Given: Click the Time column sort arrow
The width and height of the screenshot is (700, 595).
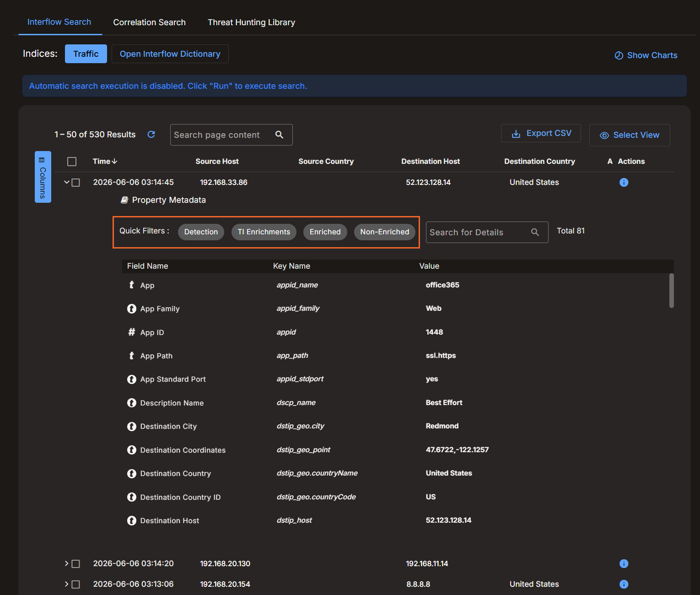Looking at the screenshot, I should click(x=115, y=161).
